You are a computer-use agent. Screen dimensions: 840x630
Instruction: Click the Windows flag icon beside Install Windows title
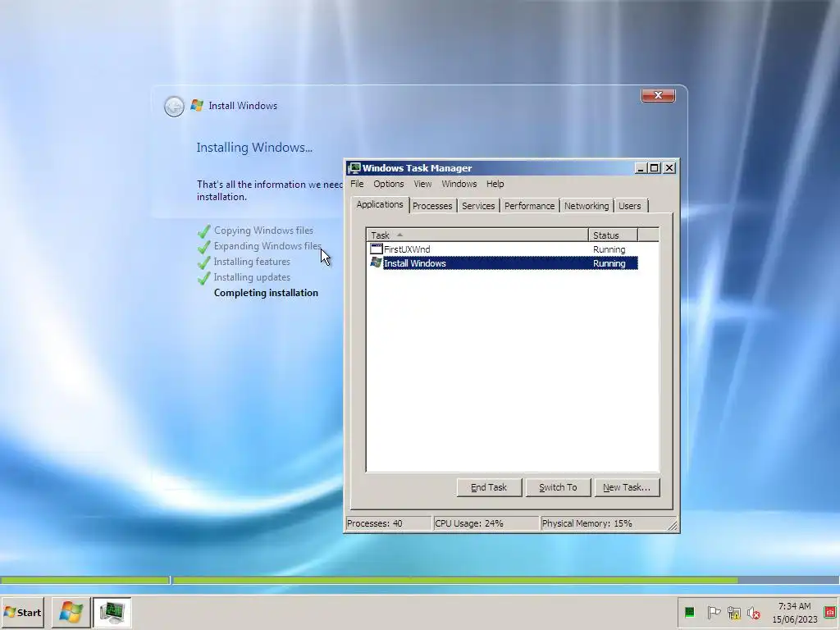pos(197,106)
